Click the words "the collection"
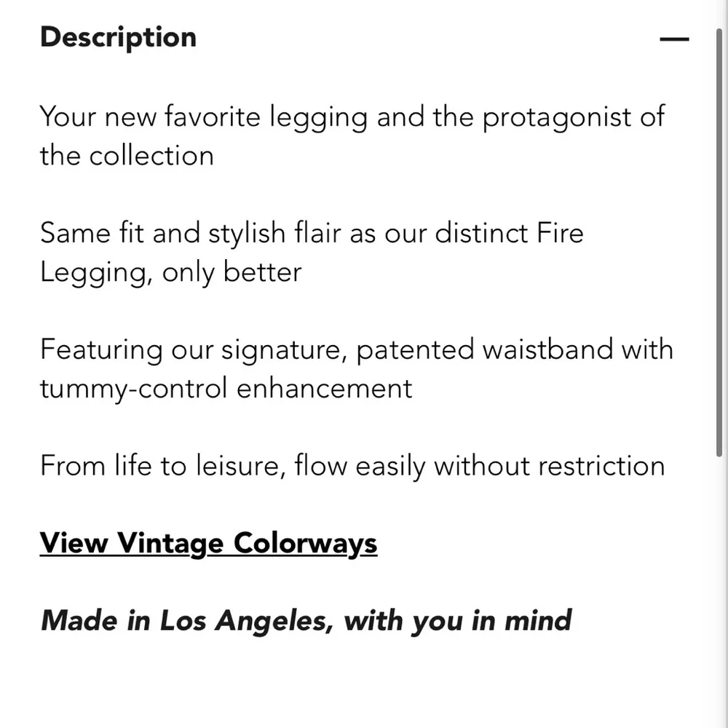728x728 pixels. [x=127, y=156]
